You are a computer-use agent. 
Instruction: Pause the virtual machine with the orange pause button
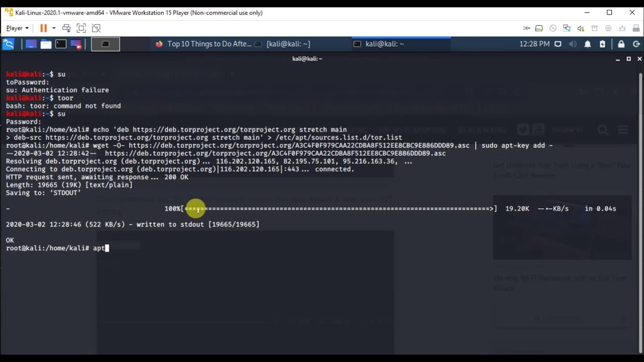tap(43, 28)
